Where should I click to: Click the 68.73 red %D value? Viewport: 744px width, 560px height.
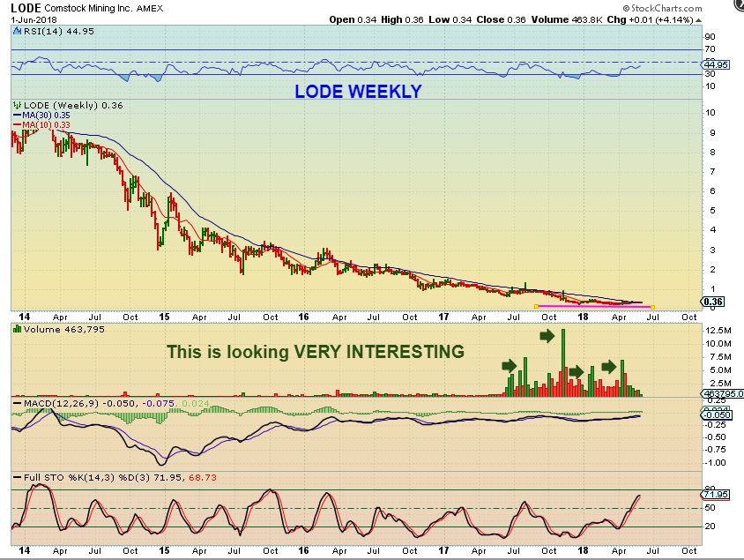[203, 477]
